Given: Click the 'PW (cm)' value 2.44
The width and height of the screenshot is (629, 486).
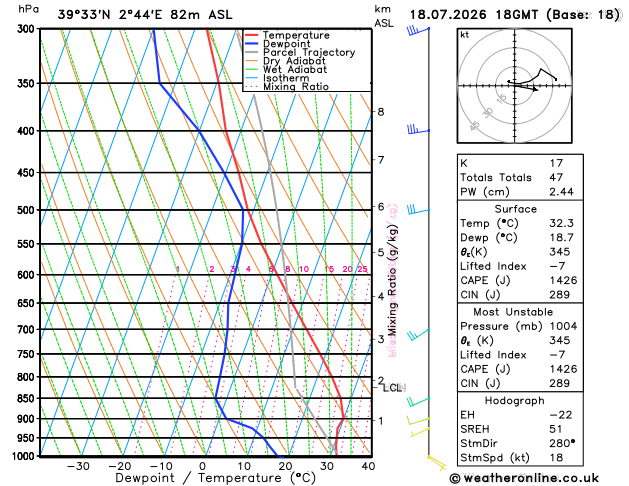Looking at the screenshot, I should [x=561, y=192].
